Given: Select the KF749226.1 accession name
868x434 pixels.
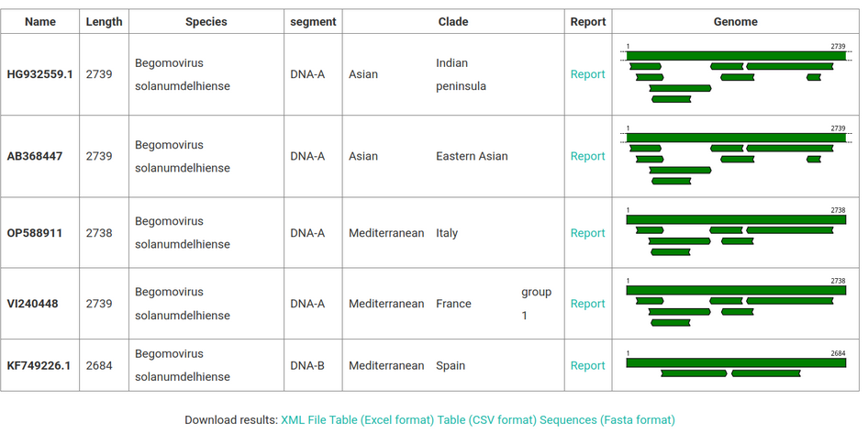Looking at the screenshot, I should pos(39,365).
